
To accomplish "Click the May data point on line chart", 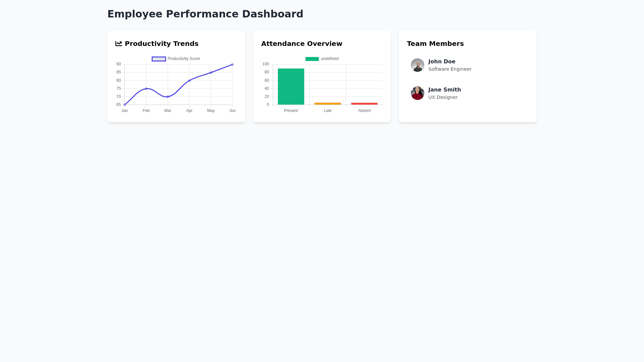I will click(x=211, y=72).
